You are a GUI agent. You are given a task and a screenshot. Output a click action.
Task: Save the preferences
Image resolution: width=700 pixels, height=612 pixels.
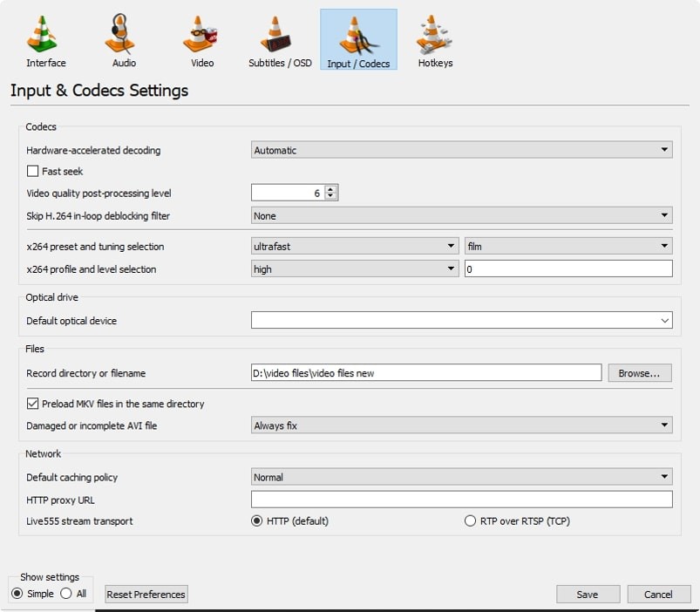(588, 595)
